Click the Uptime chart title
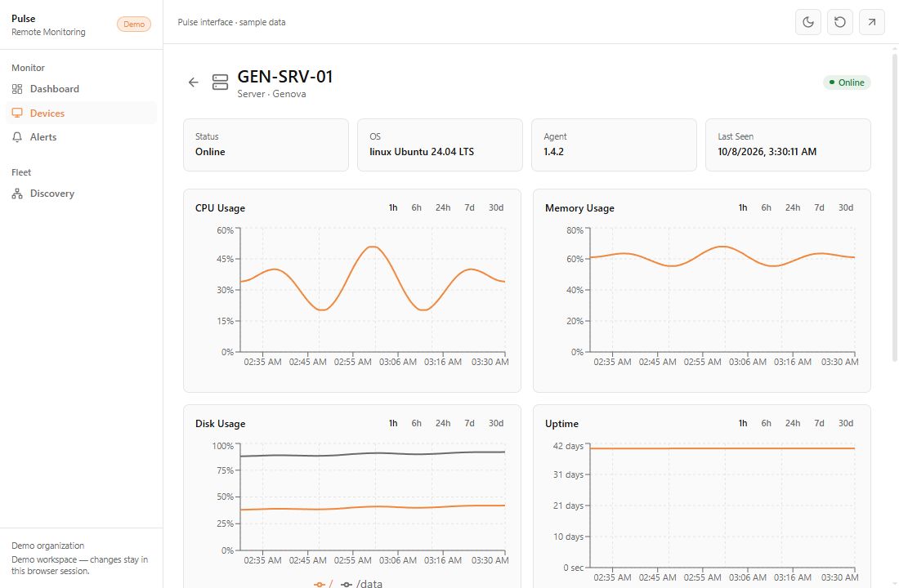899x588 pixels. [562, 424]
